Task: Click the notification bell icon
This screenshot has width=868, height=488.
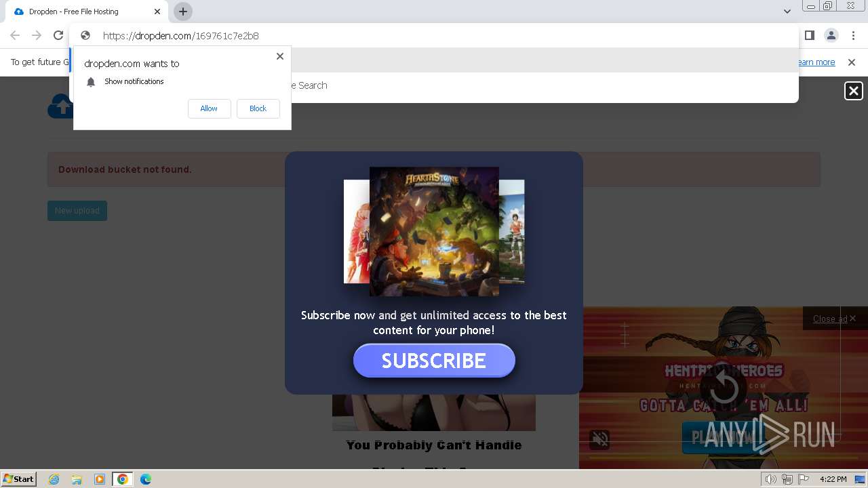Action: point(91,82)
